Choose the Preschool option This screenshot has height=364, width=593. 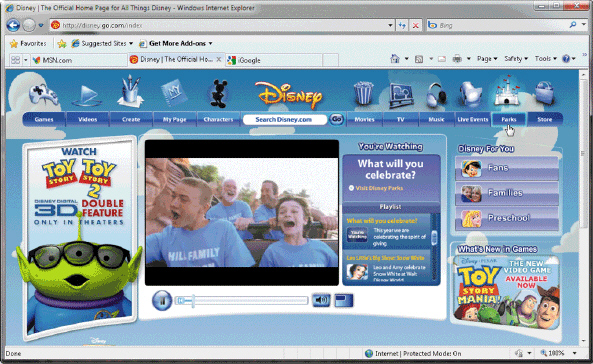507,218
